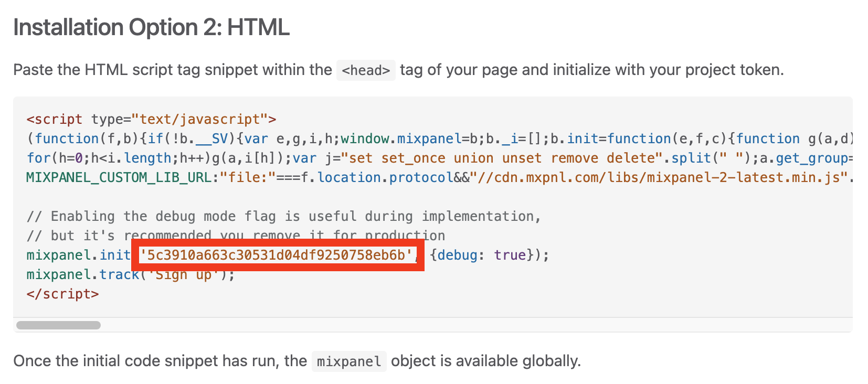Click the 'mixpanel.init' function call text
Screen dimensions: 868x384
[79, 255]
